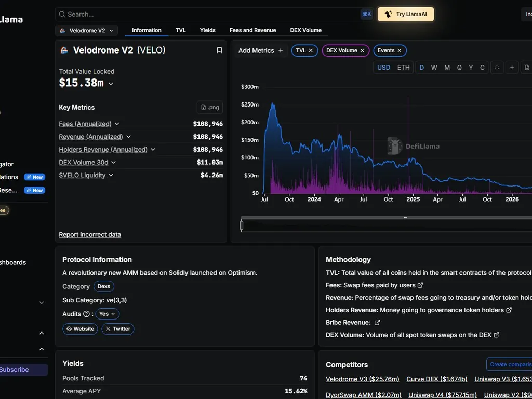This screenshot has width=532, height=399.
Task: Click the Pools Tracked value 74
Action: (x=303, y=378)
